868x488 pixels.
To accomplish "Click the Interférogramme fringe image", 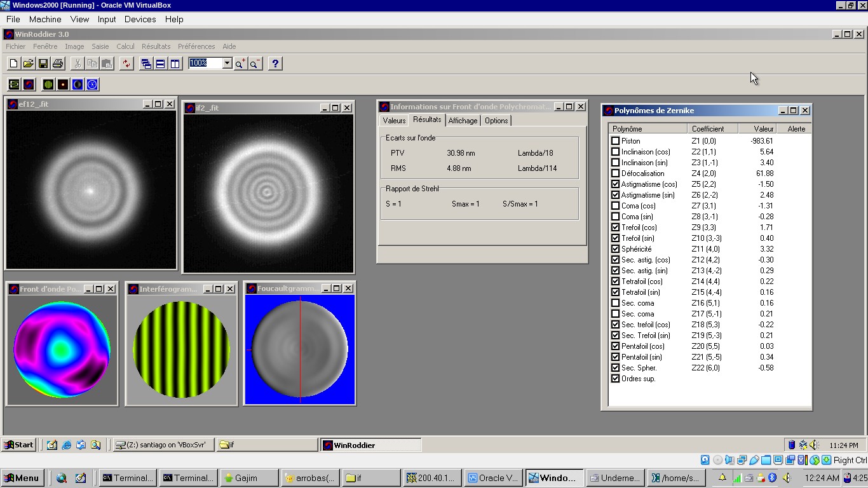I will pos(181,349).
